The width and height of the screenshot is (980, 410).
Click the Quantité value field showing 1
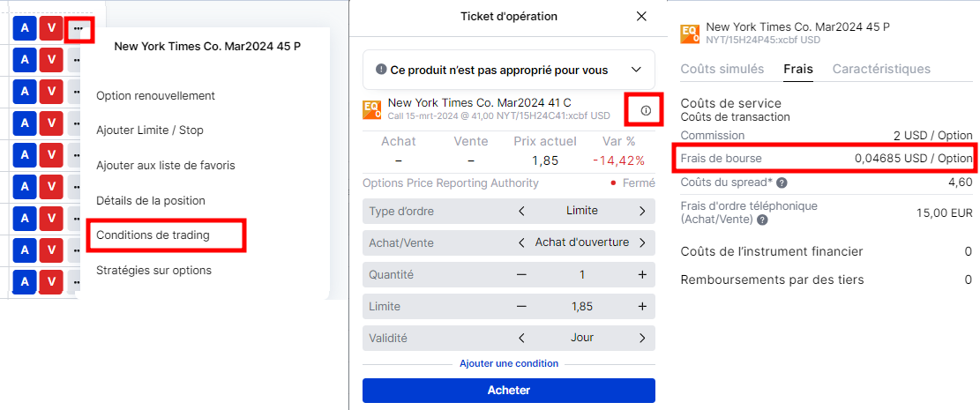(x=582, y=275)
